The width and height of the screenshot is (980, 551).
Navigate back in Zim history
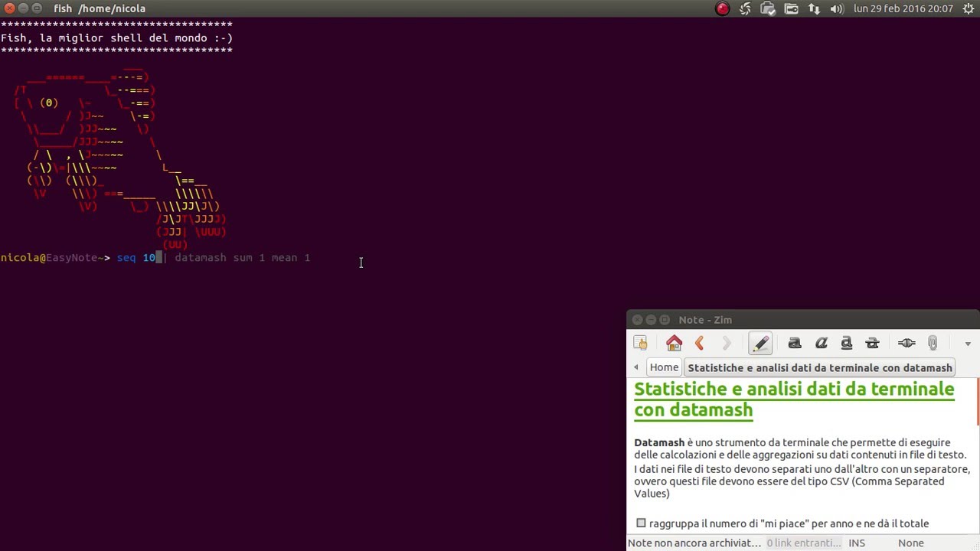pos(699,343)
